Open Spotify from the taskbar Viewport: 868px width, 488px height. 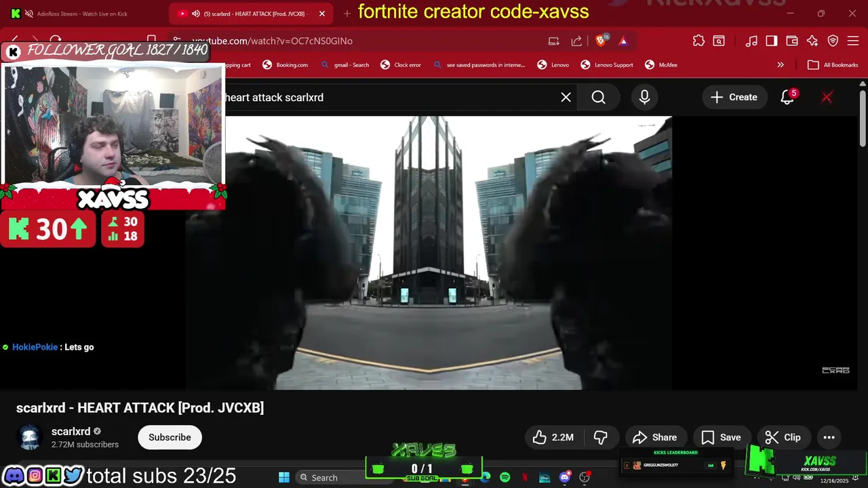(x=505, y=477)
